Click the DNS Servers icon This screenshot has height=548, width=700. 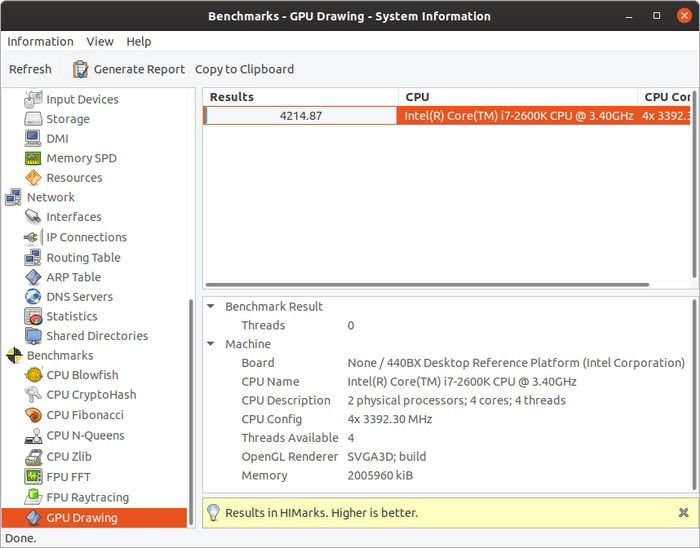point(33,297)
